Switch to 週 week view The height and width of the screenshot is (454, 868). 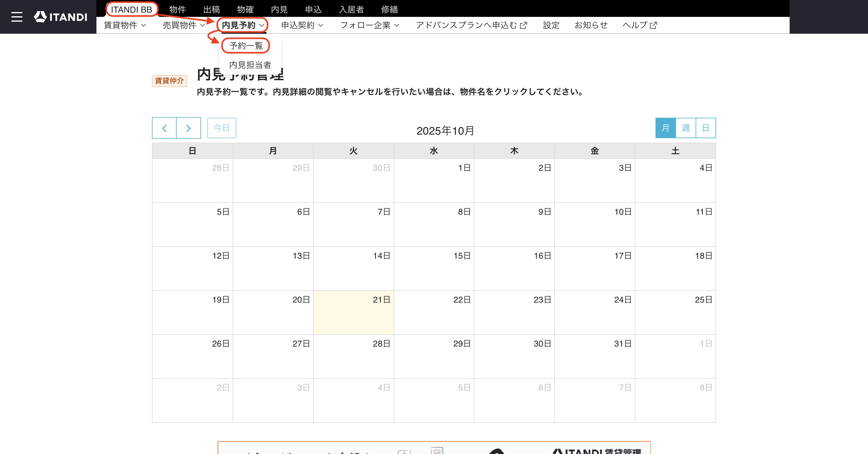click(x=685, y=128)
